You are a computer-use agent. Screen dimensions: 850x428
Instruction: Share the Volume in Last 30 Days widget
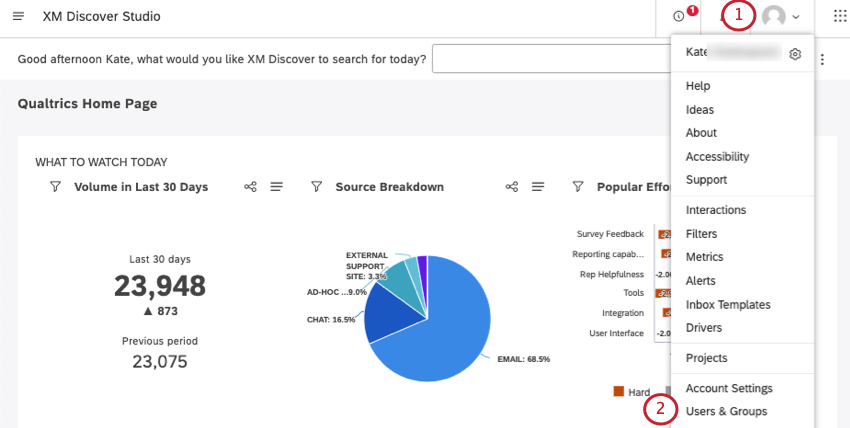251,187
